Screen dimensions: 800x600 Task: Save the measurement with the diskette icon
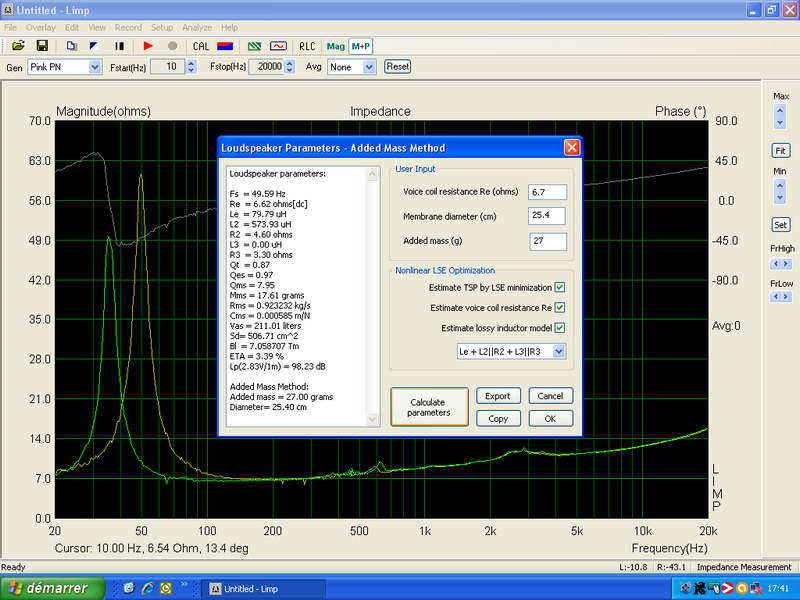42,46
